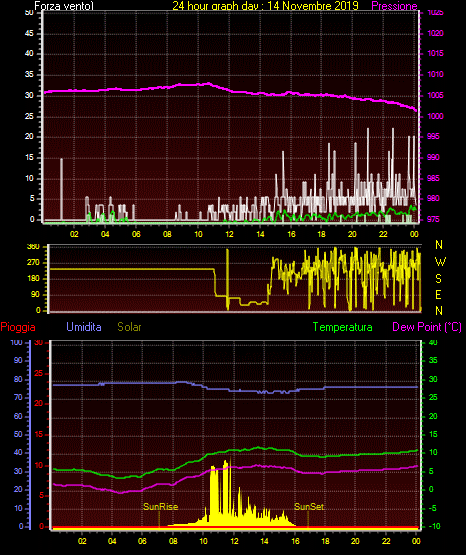Click the Temperatura legend label

[x=343, y=327]
